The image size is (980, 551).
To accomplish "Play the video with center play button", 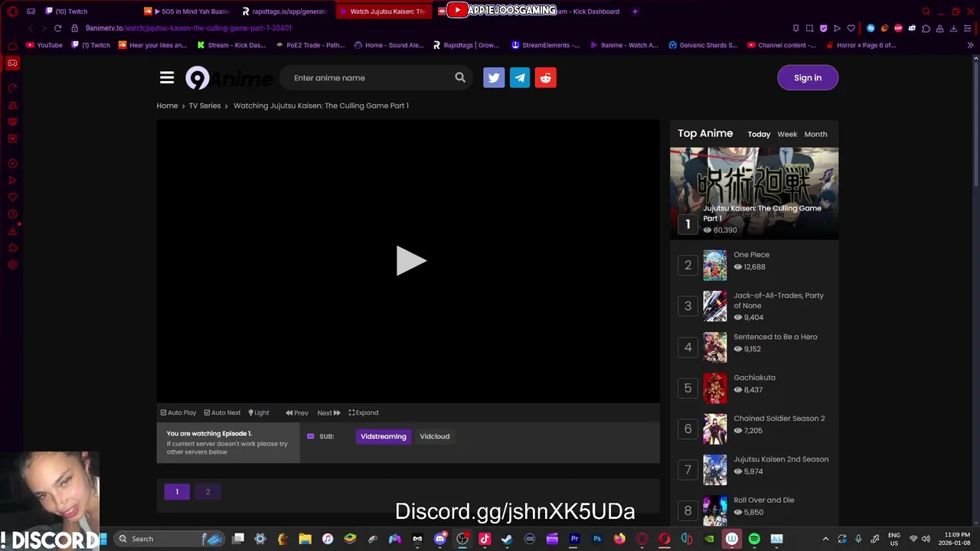I will click(x=410, y=261).
